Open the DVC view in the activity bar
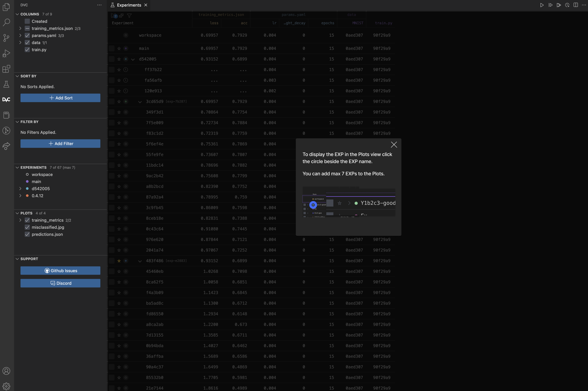Screen dimensions: 588x391 (6, 99)
